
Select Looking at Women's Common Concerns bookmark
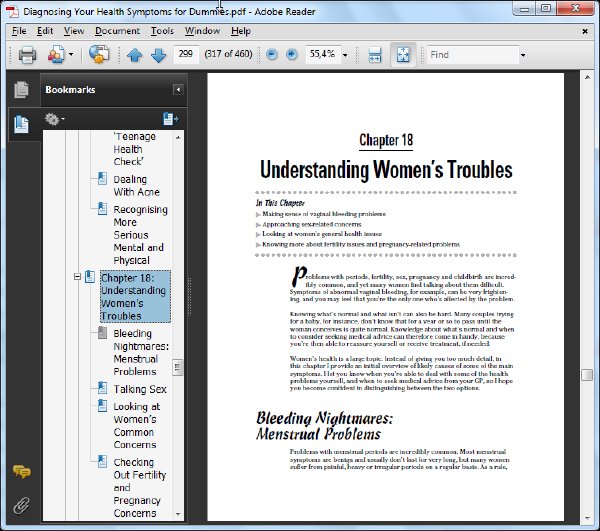137,425
